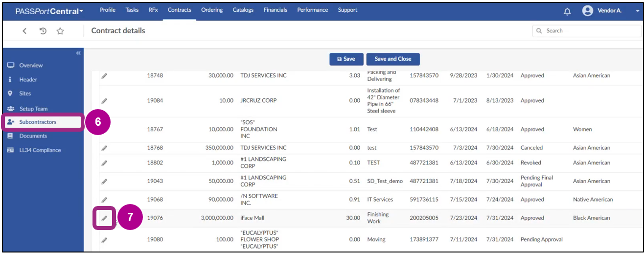Click the back arrow icon
This screenshot has width=644, height=253.
24,31
